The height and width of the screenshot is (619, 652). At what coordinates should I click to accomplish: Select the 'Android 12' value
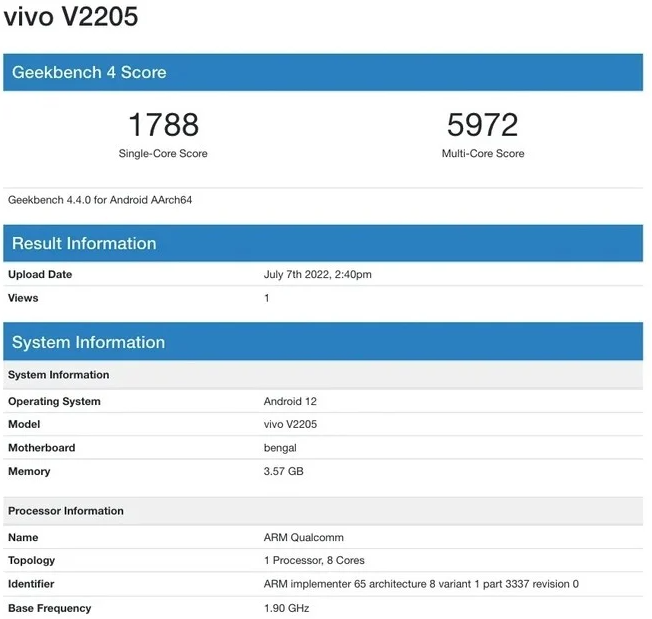(x=290, y=401)
